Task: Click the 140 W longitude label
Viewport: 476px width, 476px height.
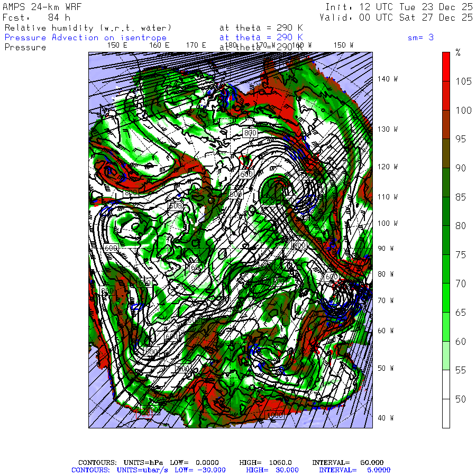Action: (387, 79)
